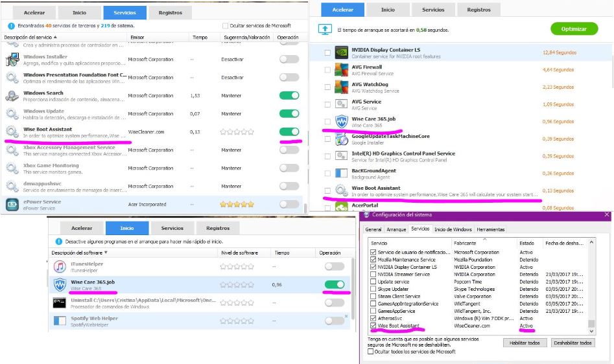Check 'Ocultar todos los servicios de Microsoft'
614x364 pixels.
[370, 352]
